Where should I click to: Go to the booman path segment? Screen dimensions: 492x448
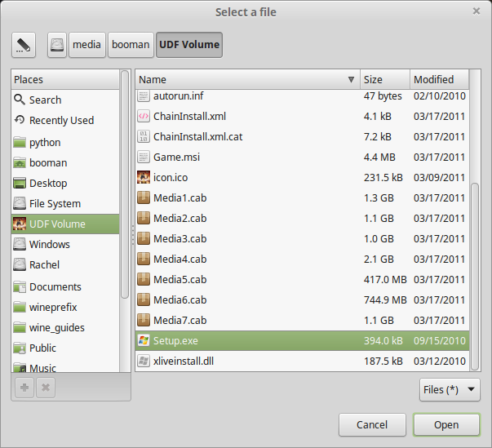coord(131,45)
